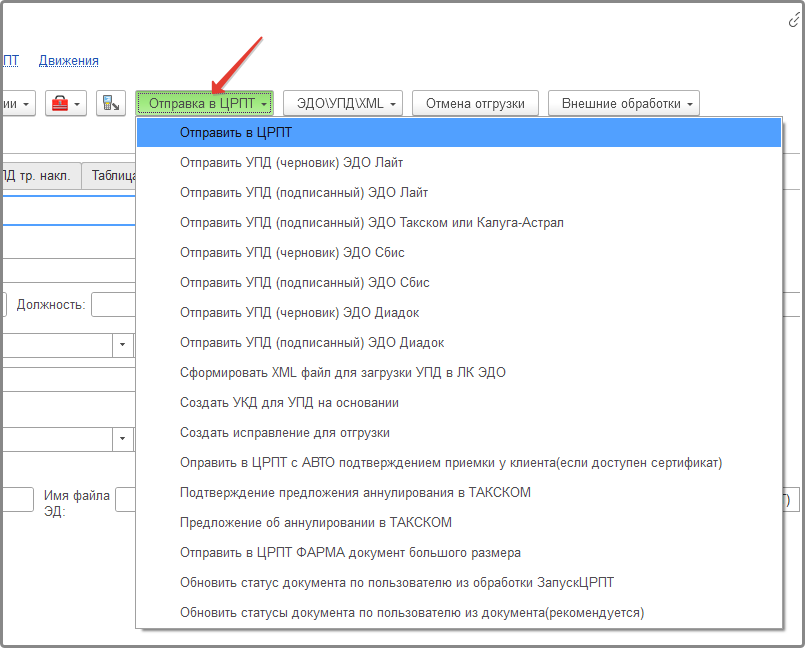The height and width of the screenshot is (648, 805).
Task: Open the red toolbox icon dropdown
Action: point(66,104)
